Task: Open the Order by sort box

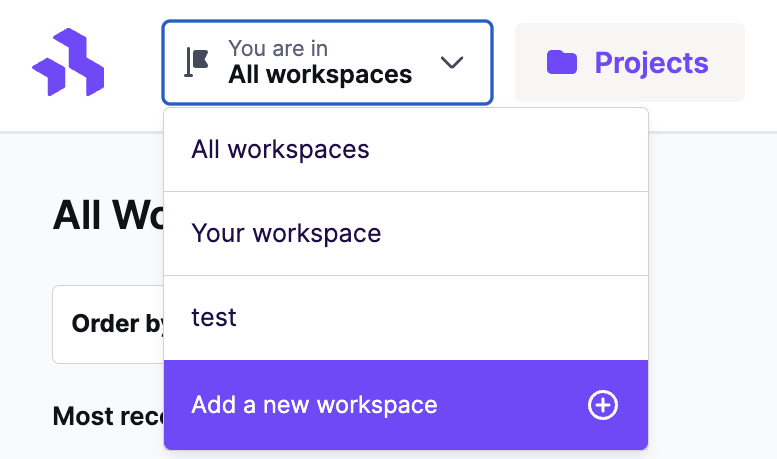Action: coord(108,324)
